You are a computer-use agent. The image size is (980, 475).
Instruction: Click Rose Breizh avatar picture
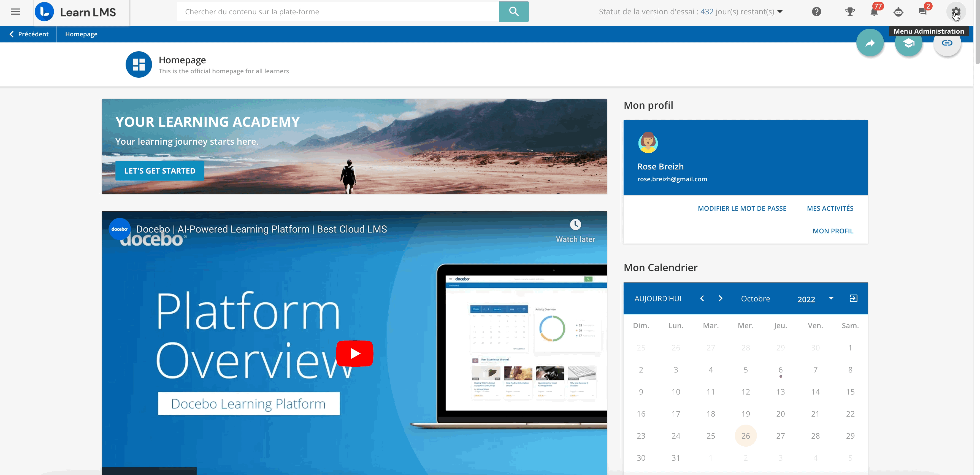[648, 142]
